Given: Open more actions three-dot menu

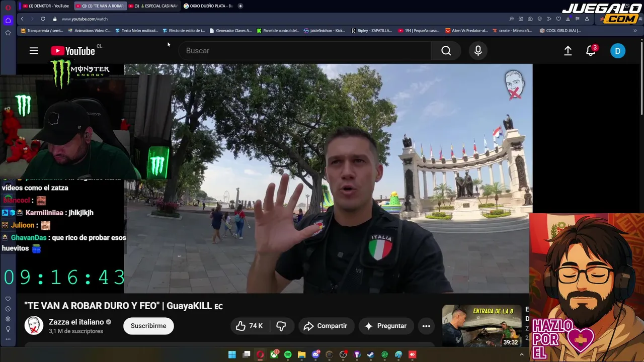Looking at the screenshot, I should [x=426, y=326].
